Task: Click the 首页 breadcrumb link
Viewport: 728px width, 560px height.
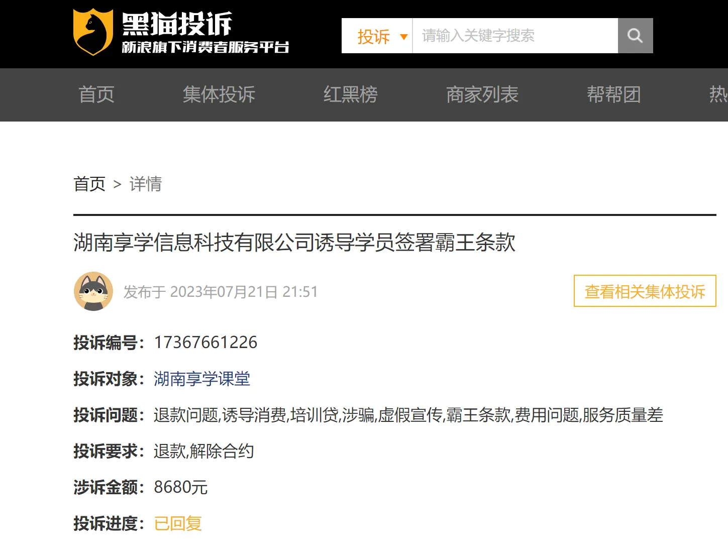Action: pos(89,184)
